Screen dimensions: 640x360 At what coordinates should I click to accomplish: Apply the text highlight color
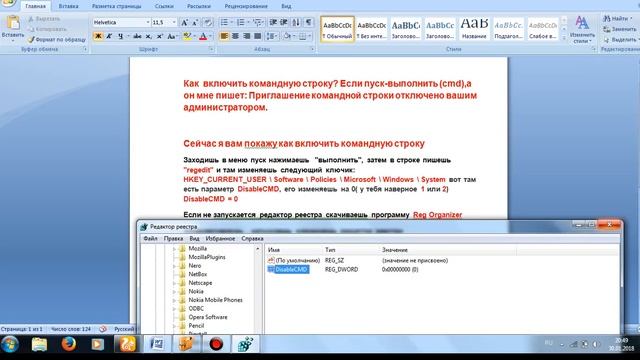tap(187, 36)
